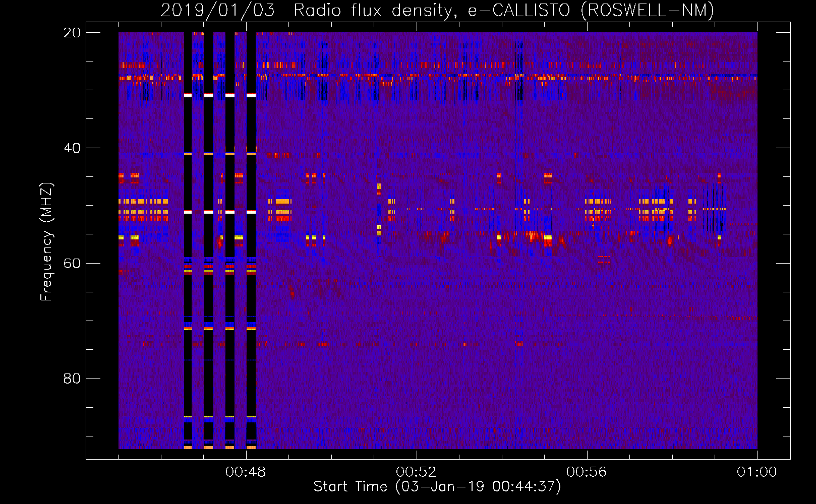This screenshot has width=816, height=504.
Task: Click the 'Radio flux density' title text
Action: coord(375,10)
